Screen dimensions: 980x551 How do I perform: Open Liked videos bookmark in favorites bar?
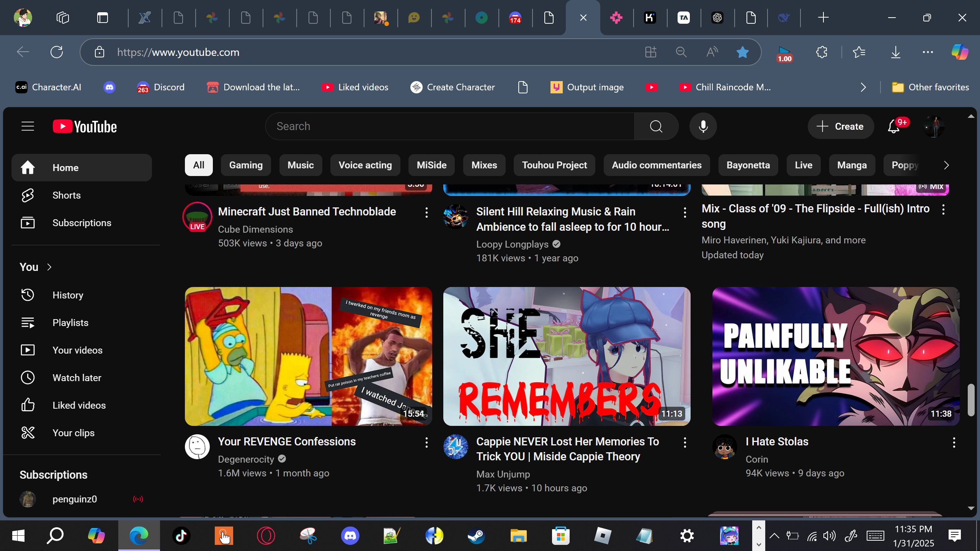[x=355, y=87]
